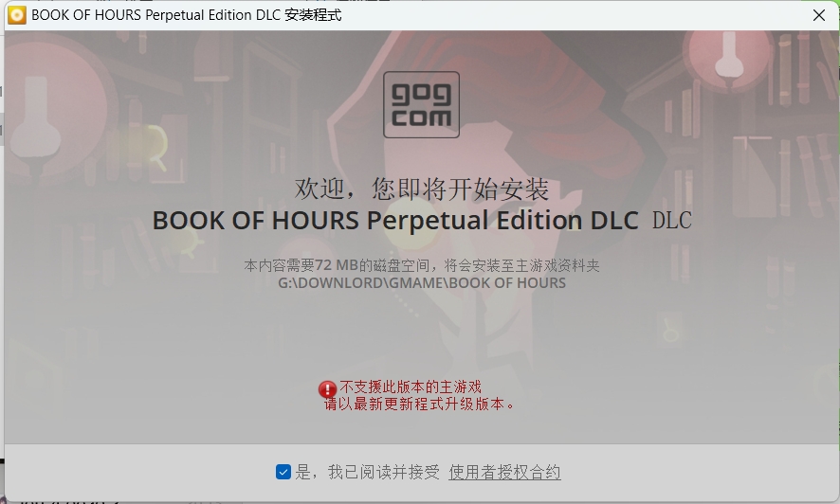Viewport: 840px width, 504px height.
Task: Click the installer disc icon in title bar
Action: point(17,15)
